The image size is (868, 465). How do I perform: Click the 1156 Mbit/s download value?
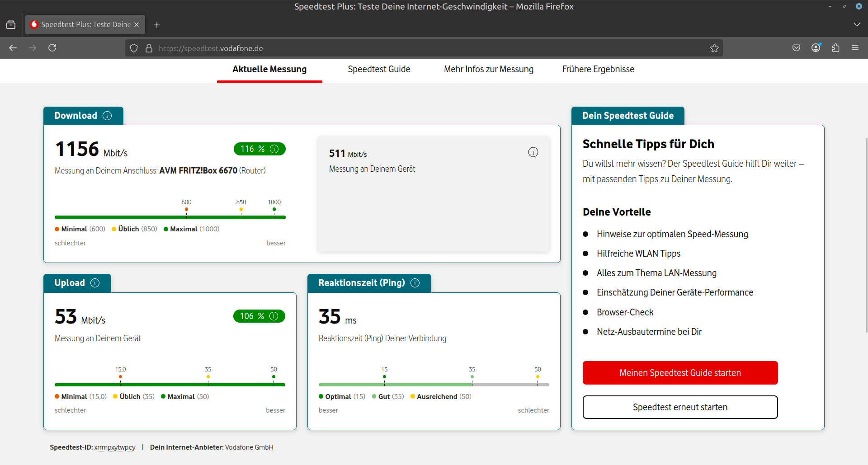click(91, 149)
